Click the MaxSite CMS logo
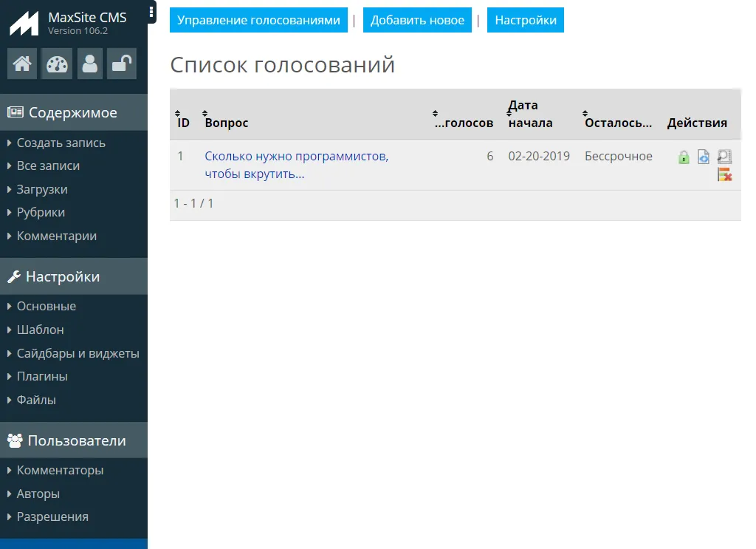Viewport: 756px width, 549px height. pyautogui.click(x=24, y=24)
